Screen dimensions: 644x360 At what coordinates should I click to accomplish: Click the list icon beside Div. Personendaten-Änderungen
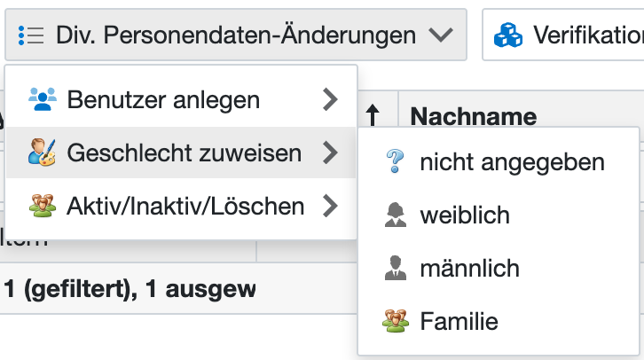(31, 35)
